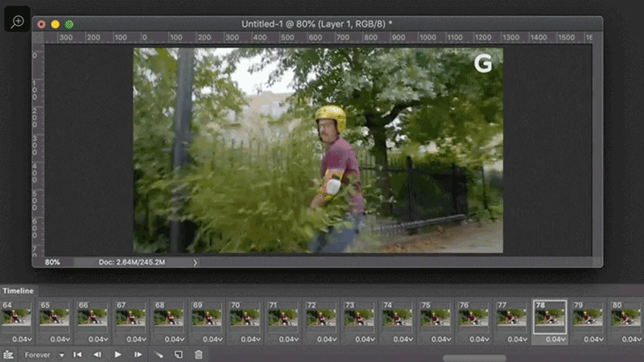Advance to the next frame
The height and width of the screenshot is (362, 644).
[x=138, y=354]
